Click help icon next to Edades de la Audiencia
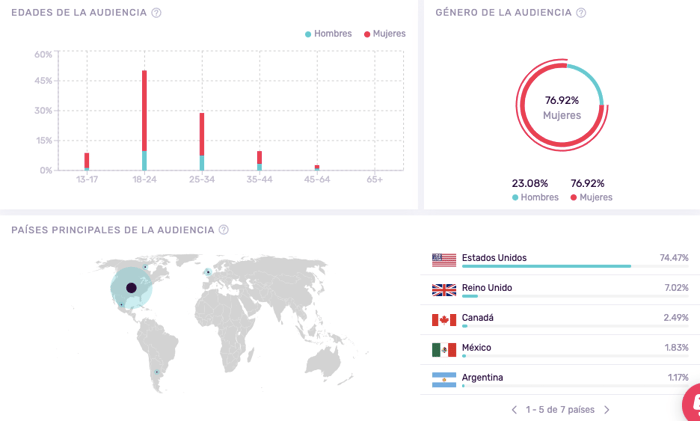The height and width of the screenshot is (421, 700). 157,13
